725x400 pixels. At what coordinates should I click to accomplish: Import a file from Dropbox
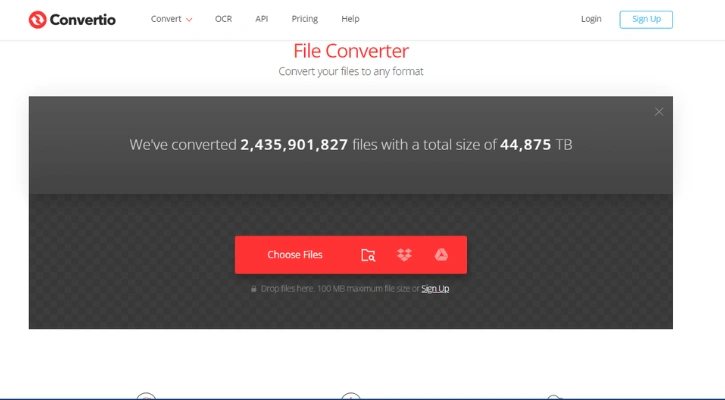coord(404,255)
